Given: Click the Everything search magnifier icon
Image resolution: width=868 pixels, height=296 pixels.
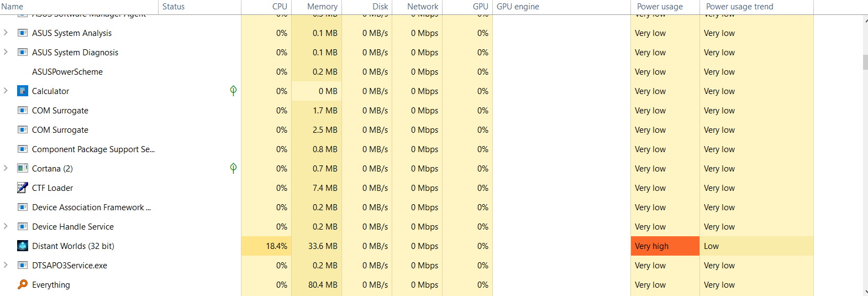Looking at the screenshot, I should coord(23,284).
